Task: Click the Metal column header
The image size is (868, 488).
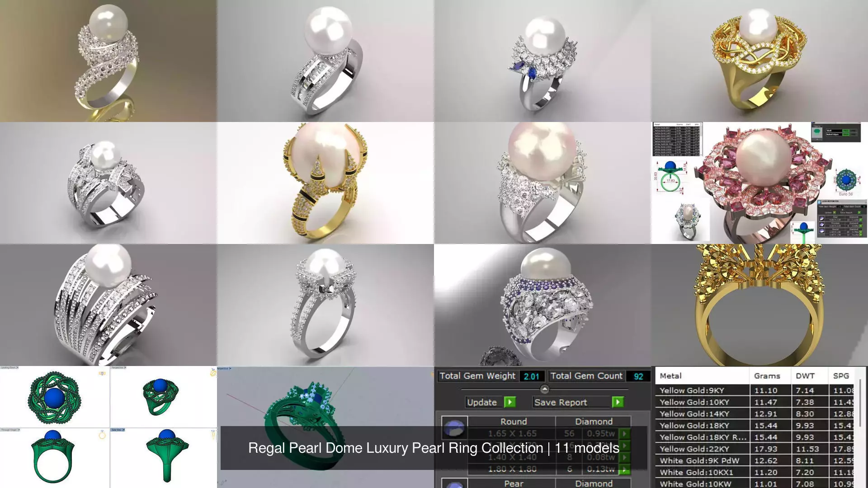Action: click(x=671, y=375)
